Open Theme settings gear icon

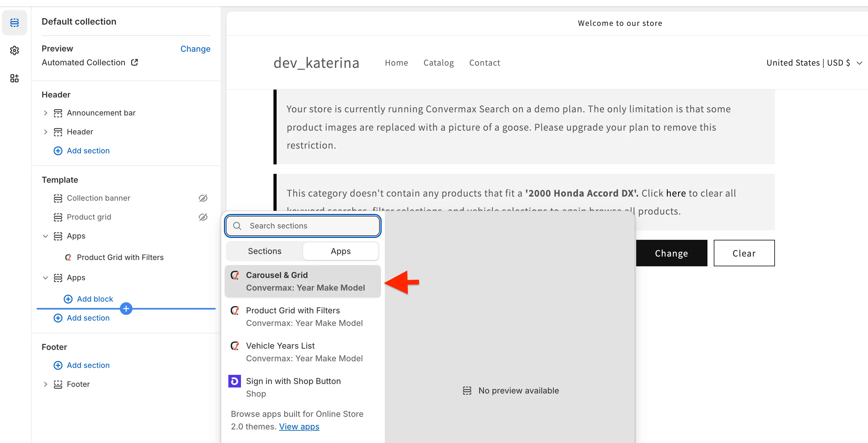click(15, 50)
